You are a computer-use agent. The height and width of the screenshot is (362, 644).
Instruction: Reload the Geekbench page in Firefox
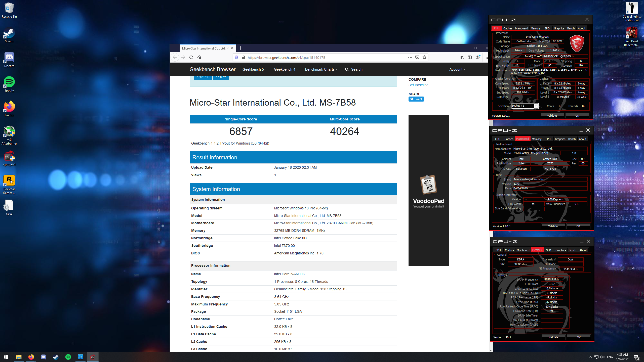pyautogui.click(x=191, y=57)
